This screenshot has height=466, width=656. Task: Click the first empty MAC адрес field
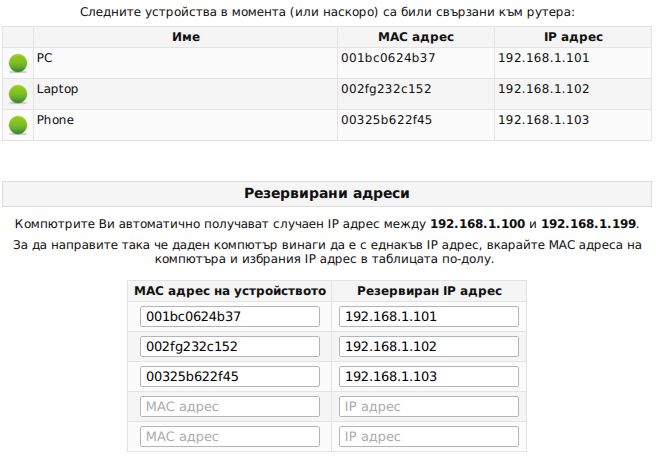230,407
